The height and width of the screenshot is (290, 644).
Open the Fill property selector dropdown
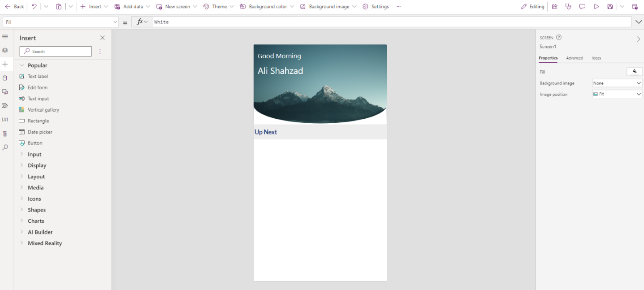click(115, 22)
